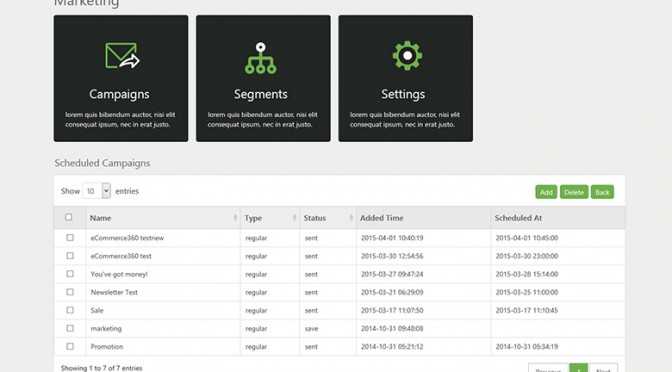Image resolution: width=672 pixels, height=372 pixels.
Task: Select the 'Newsletter Test' campaign name
Action: point(114,292)
